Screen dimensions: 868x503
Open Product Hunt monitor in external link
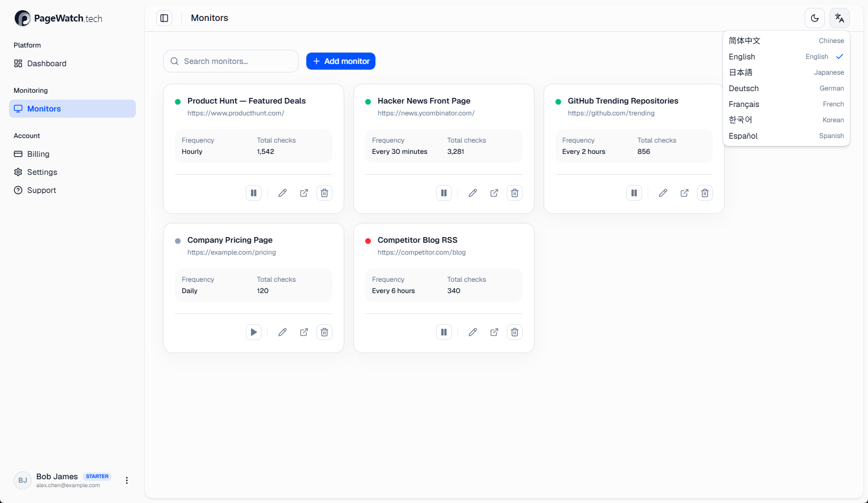(x=304, y=193)
